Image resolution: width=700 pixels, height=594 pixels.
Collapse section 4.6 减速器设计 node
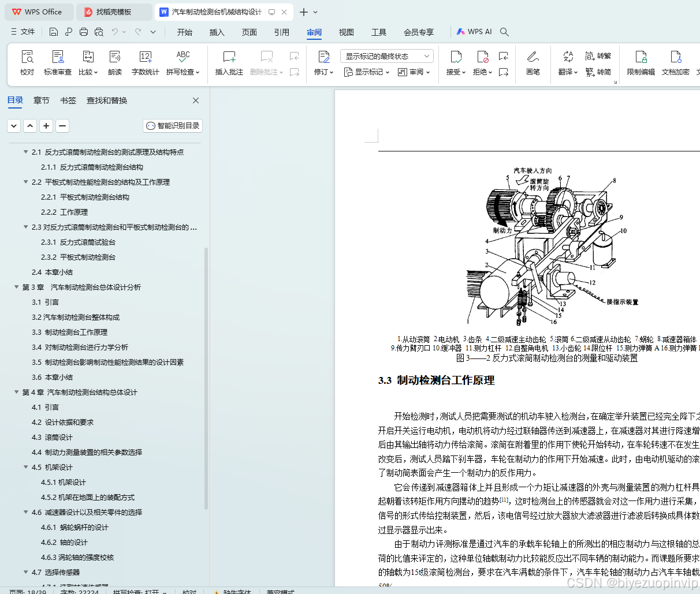pos(25,512)
